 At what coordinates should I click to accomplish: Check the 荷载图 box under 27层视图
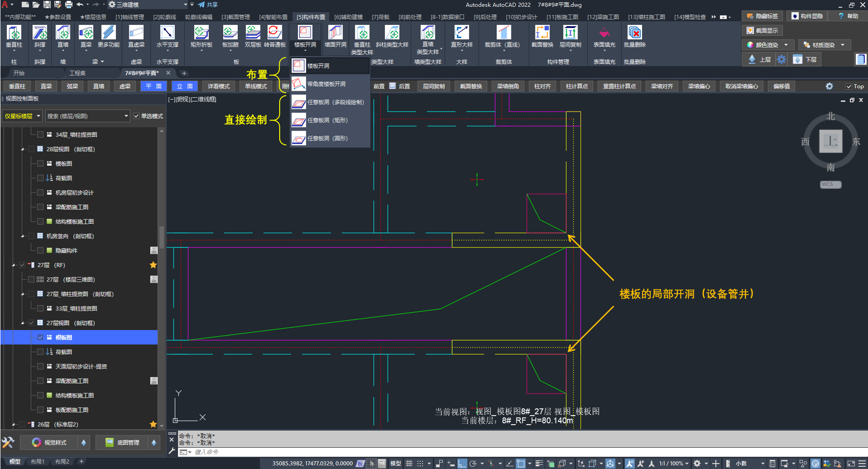pos(41,352)
